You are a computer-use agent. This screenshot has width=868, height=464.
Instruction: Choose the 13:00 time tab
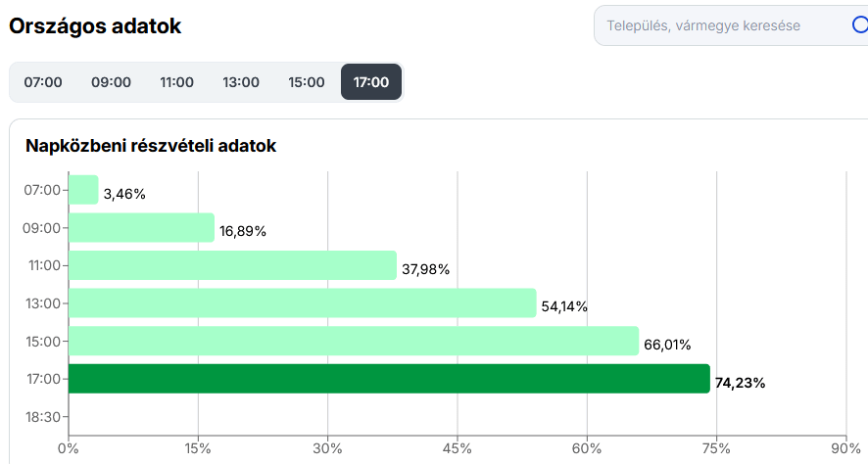click(x=241, y=82)
